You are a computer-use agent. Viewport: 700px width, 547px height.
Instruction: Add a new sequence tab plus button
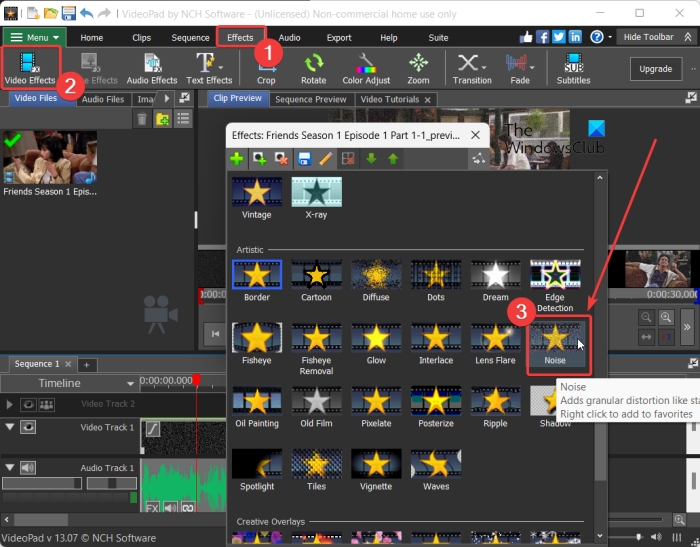click(87, 365)
